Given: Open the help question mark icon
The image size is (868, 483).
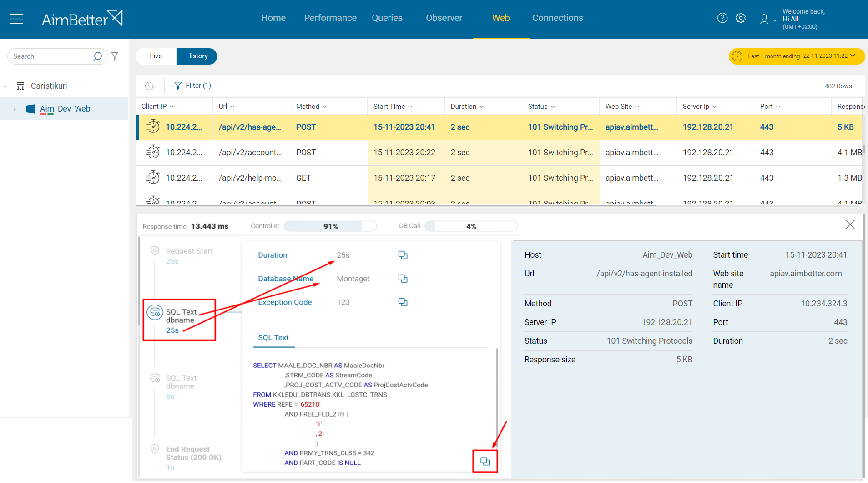Looking at the screenshot, I should 722,18.
